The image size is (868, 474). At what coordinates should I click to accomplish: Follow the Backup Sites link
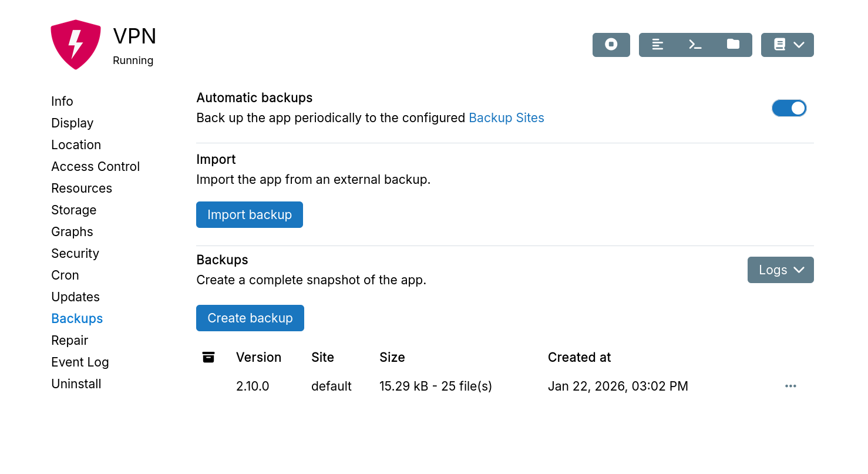[x=506, y=117]
